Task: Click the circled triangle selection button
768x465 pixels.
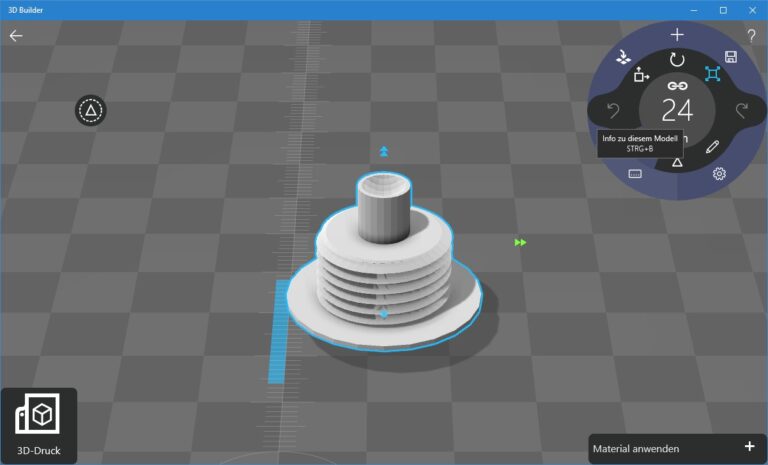Action: (x=91, y=111)
